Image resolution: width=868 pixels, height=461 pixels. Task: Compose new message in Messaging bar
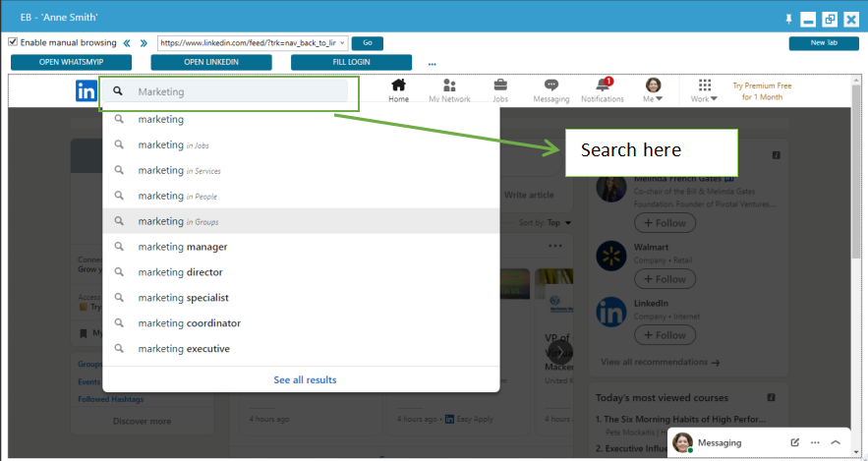[x=795, y=442]
